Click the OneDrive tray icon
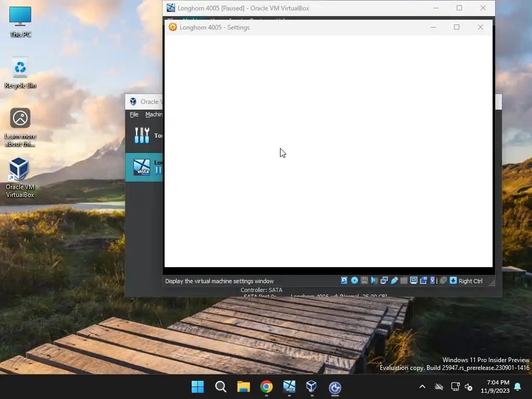Screen dimensions: 532x399 [439, 387]
